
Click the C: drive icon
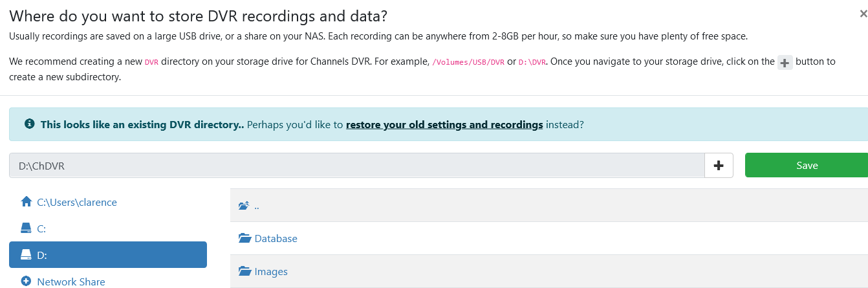tap(27, 228)
